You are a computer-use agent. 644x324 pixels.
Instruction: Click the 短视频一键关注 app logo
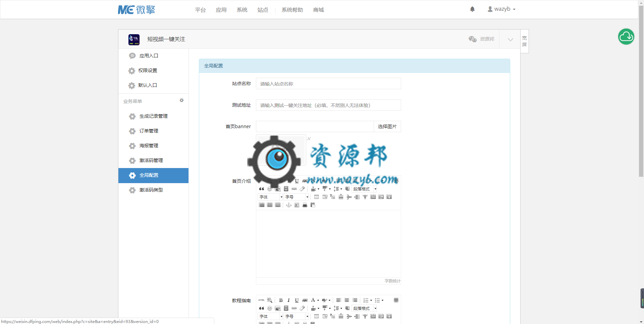134,39
